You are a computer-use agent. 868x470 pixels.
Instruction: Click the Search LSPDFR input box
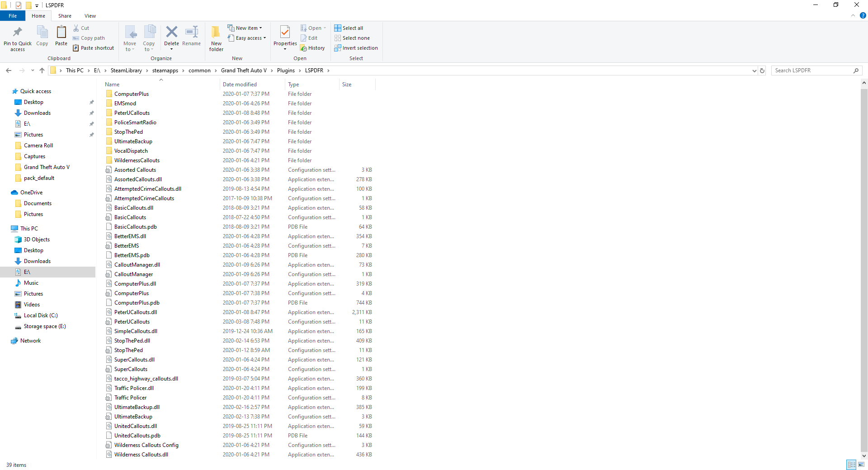click(x=811, y=70)
